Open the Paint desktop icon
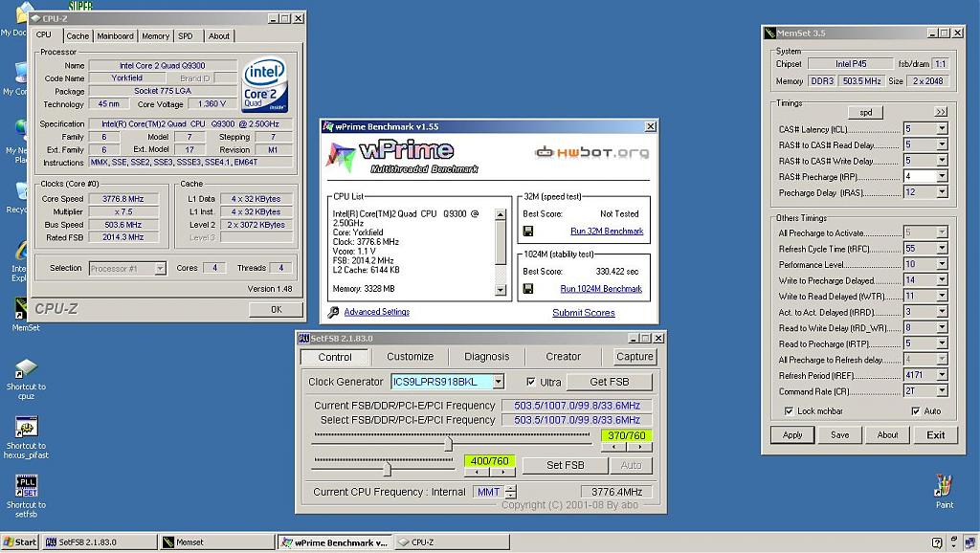 (x=944, y=485)
